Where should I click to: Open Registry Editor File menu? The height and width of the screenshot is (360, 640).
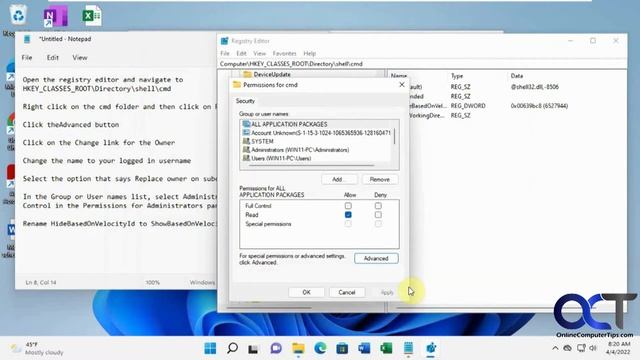225,53
